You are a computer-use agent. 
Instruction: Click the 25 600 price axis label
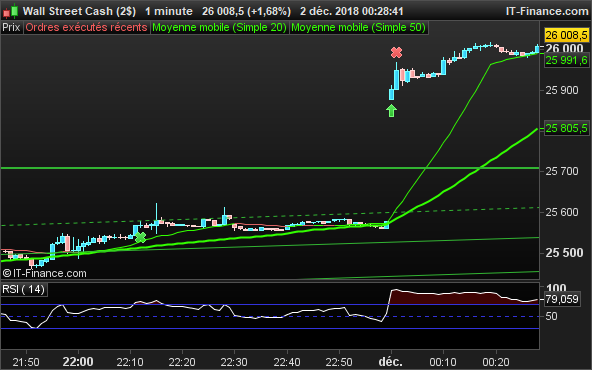click(562, 212)
